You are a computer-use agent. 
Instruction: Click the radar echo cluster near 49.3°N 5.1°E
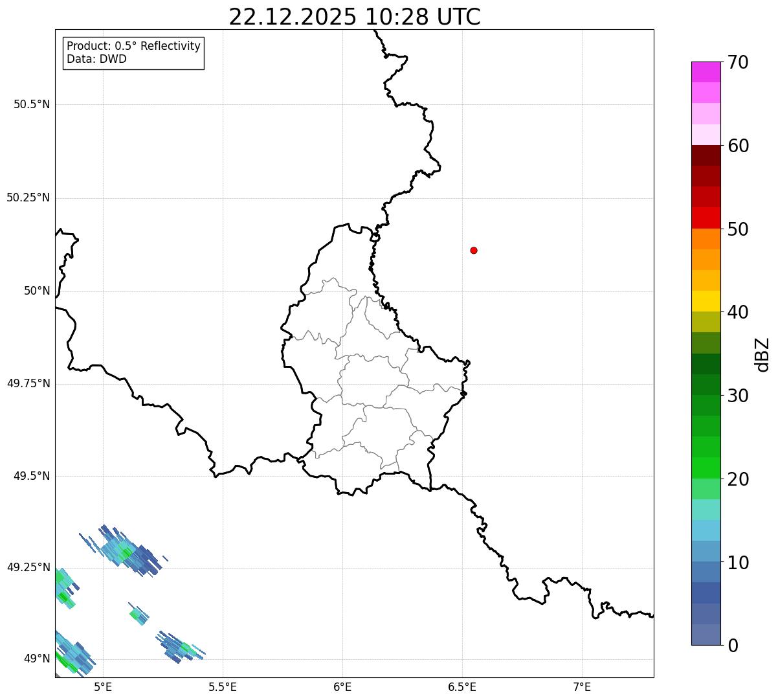pos(124,550)
